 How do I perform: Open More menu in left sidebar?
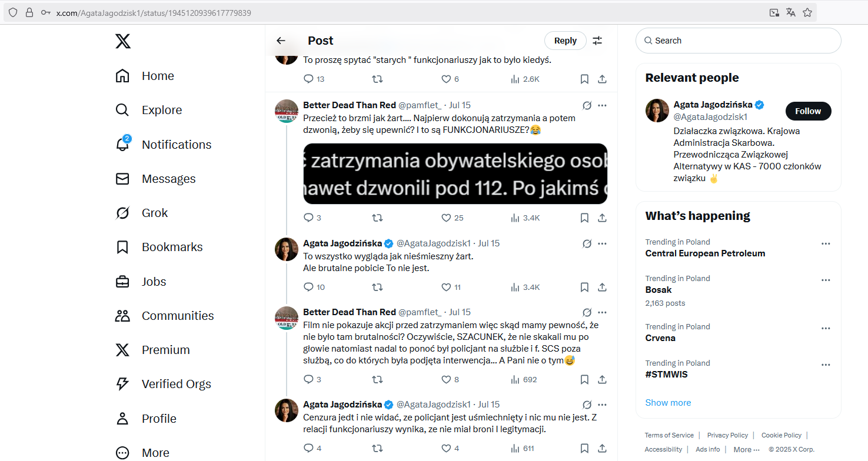coord(142,453)
